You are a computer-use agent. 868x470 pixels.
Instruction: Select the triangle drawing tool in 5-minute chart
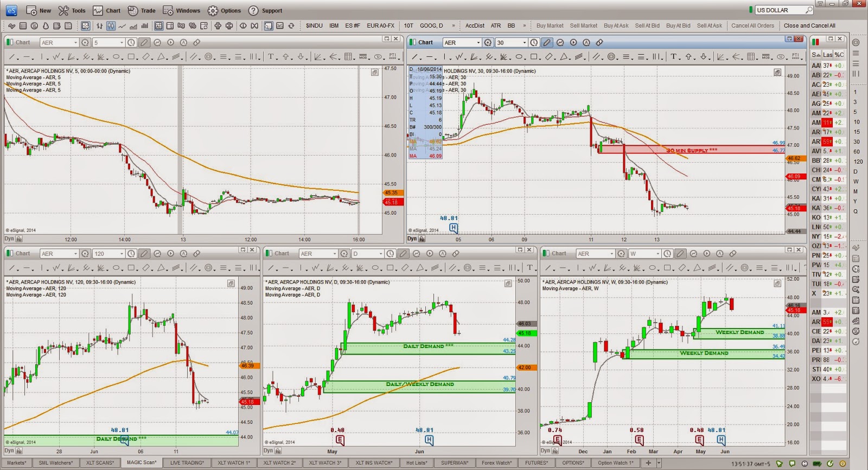pyautogui.click(x=162, y=56)
